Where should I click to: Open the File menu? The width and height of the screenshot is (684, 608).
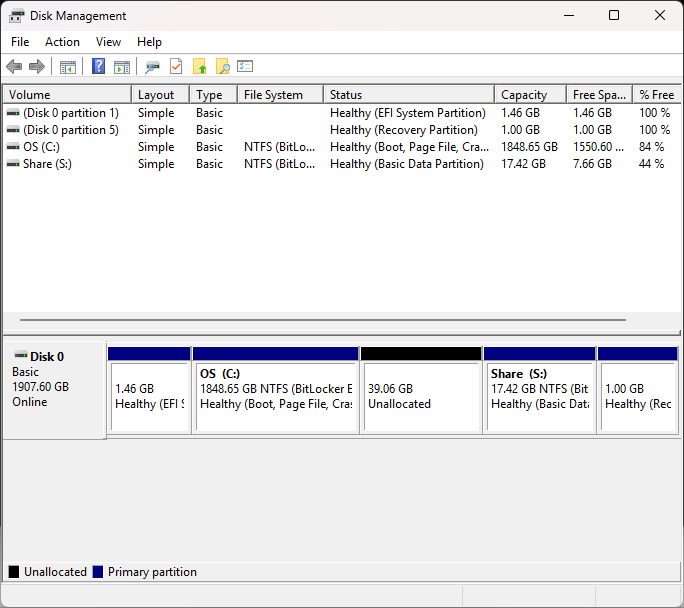pyautogui.click(x=20, y=42)
